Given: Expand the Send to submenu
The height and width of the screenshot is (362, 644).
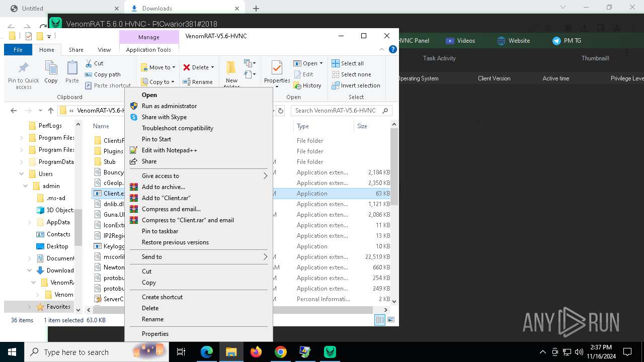Looking at the screenshot, I should click(x=199, y=257).
